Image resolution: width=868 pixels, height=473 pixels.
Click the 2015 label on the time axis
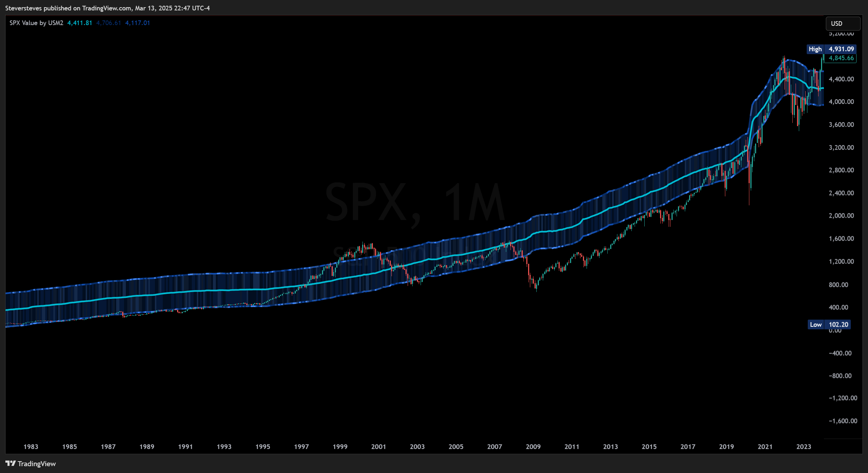[x=649, y=447]
